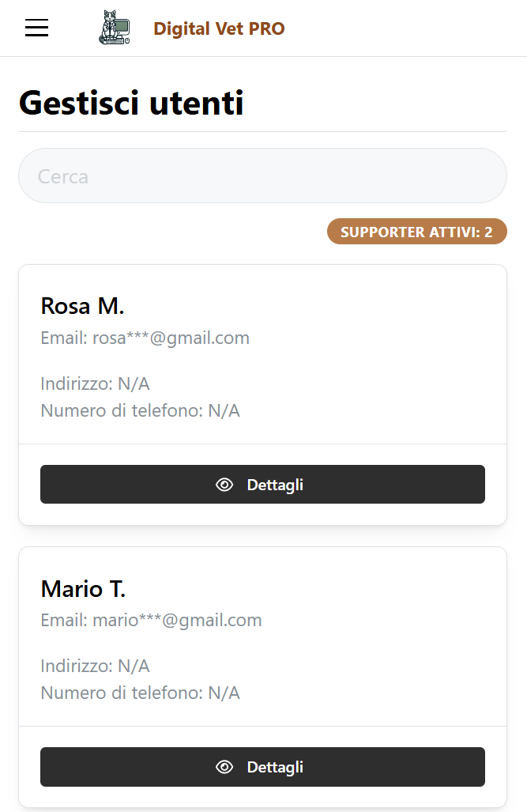The image size is (527, 812).
Task: Click the eye icon in Mario T.'s Dettagli button
Action: [224, 767]
